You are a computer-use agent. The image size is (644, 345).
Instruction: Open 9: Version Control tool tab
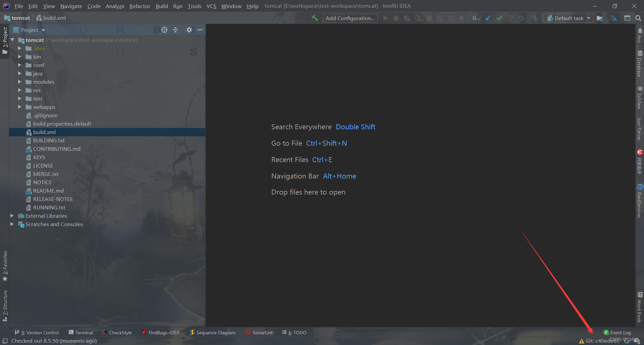[37, 332]
